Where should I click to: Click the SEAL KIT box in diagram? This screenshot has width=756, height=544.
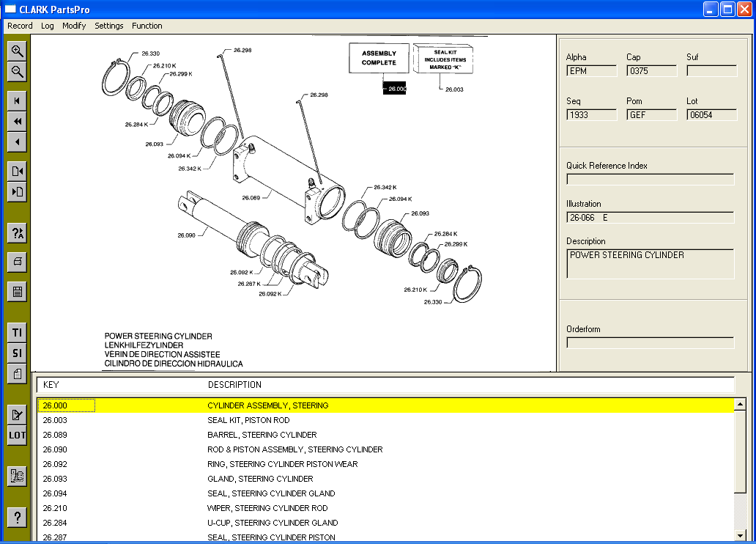445,59
